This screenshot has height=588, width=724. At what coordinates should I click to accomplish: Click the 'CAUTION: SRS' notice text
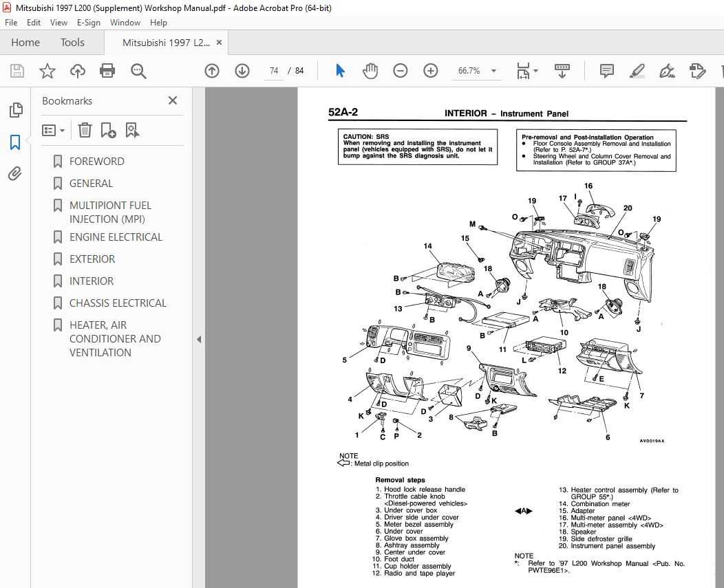[x=366, y=137]
